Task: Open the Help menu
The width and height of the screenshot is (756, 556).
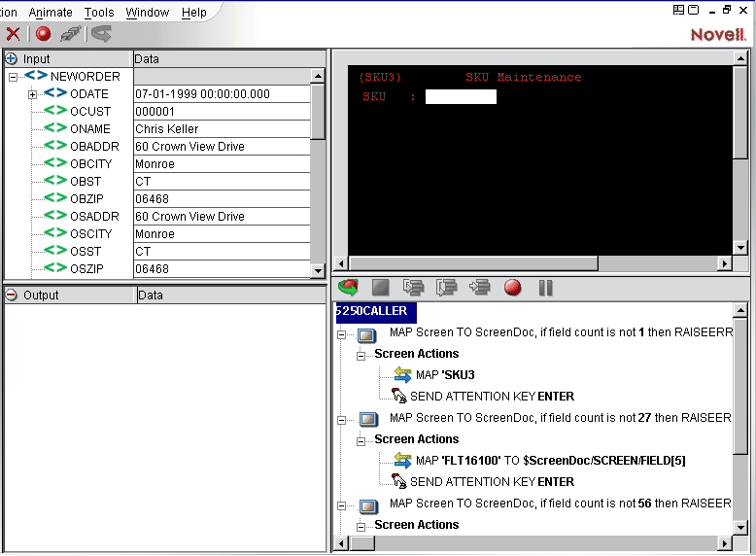Action: point(193,12)
